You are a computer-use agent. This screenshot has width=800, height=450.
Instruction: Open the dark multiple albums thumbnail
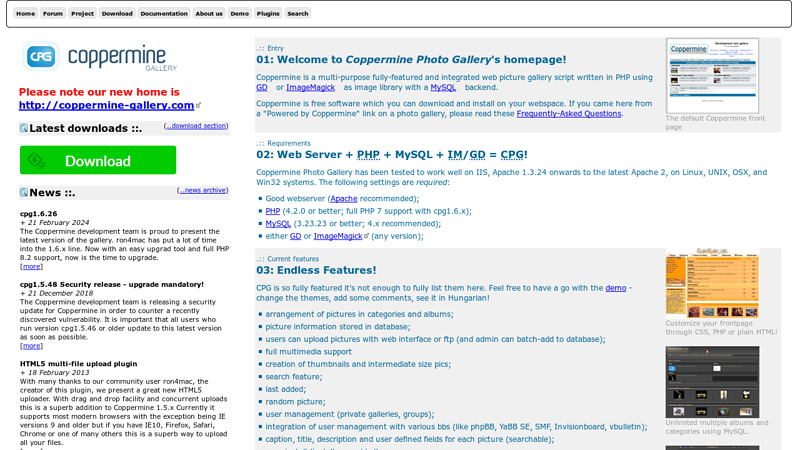[x=712, y=382]
